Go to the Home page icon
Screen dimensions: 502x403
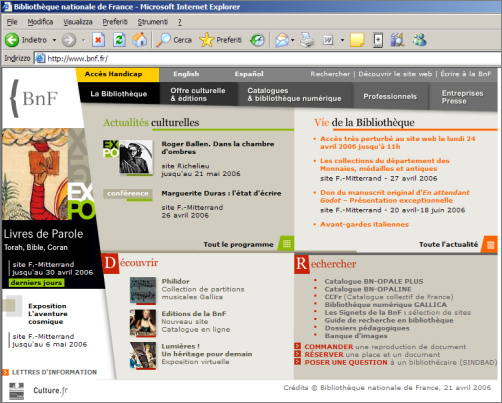(x=140, y=40)
